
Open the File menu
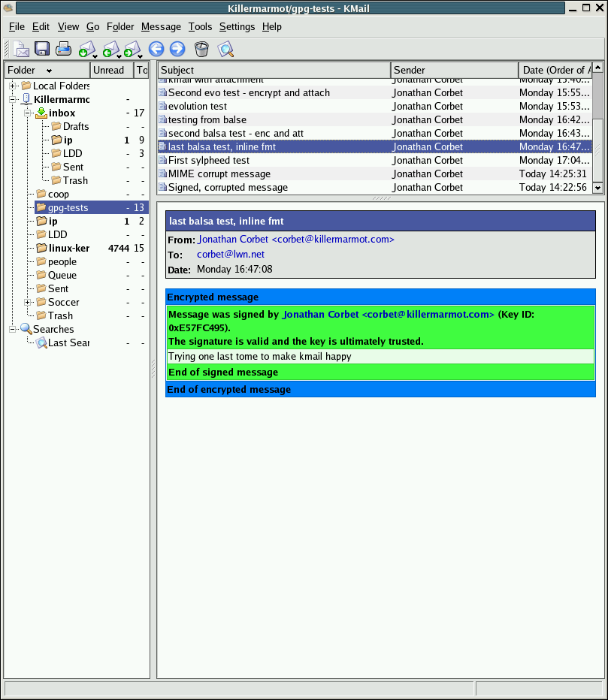[17, 27]
